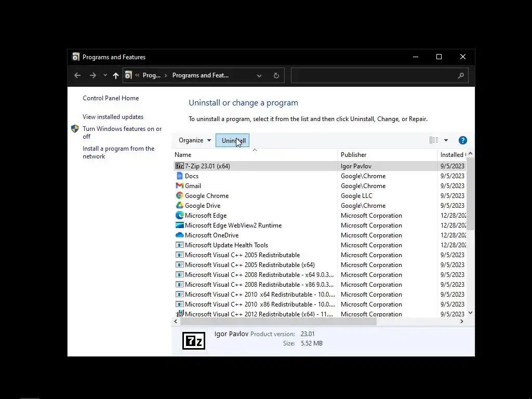Open the Organize menu
Screen dimensions: 532x399
[x=195, y=140]
